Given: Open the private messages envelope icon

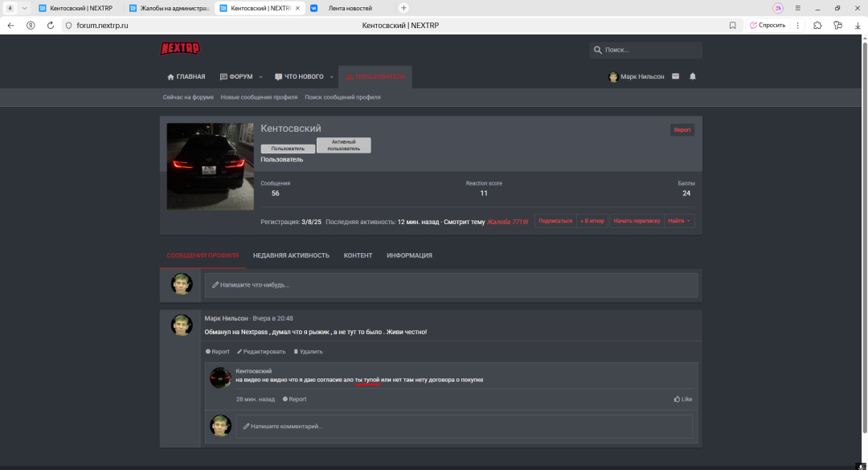Looking at the screenshot, I should [x=675, y=76].
